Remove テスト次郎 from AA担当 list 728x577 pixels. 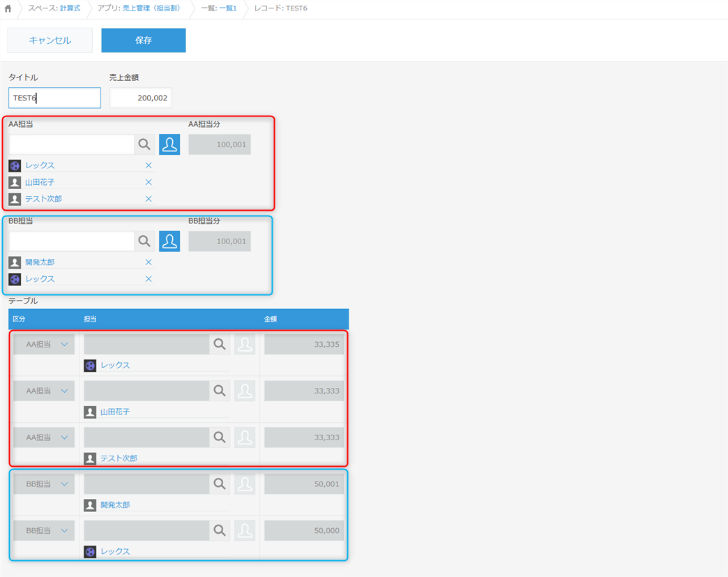[149, 199]
